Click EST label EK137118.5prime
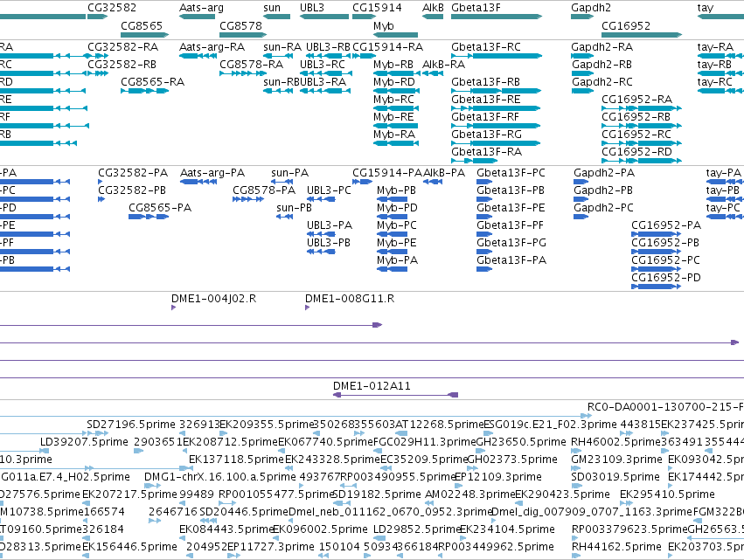The height and width of the screenshot is (560, 744). pos(236,460)
